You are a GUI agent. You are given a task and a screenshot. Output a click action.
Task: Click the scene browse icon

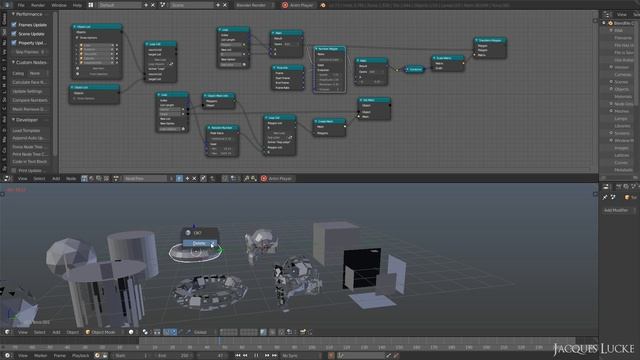(163, 5)
